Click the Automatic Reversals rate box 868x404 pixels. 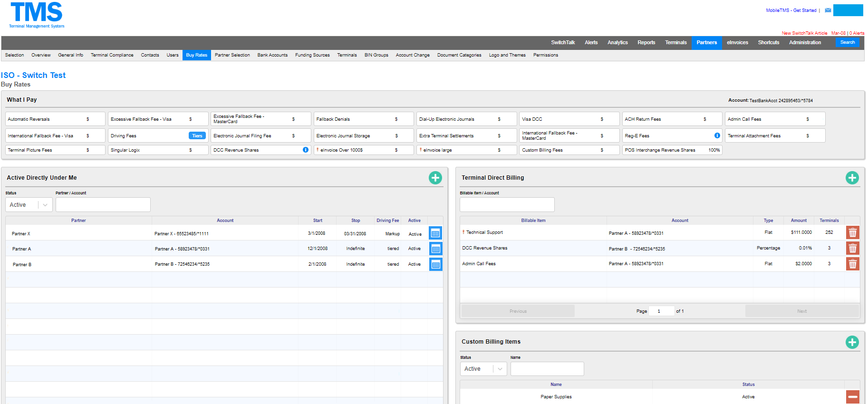56,119
